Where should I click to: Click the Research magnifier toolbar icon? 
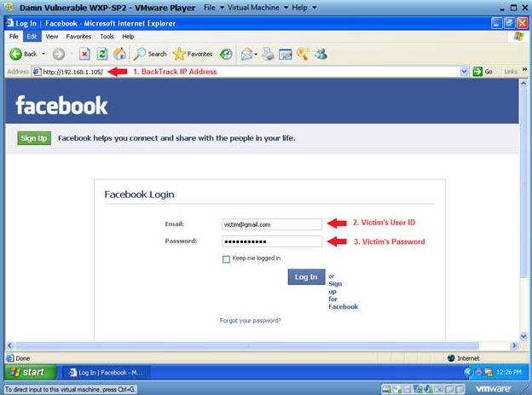click(303, 54)
